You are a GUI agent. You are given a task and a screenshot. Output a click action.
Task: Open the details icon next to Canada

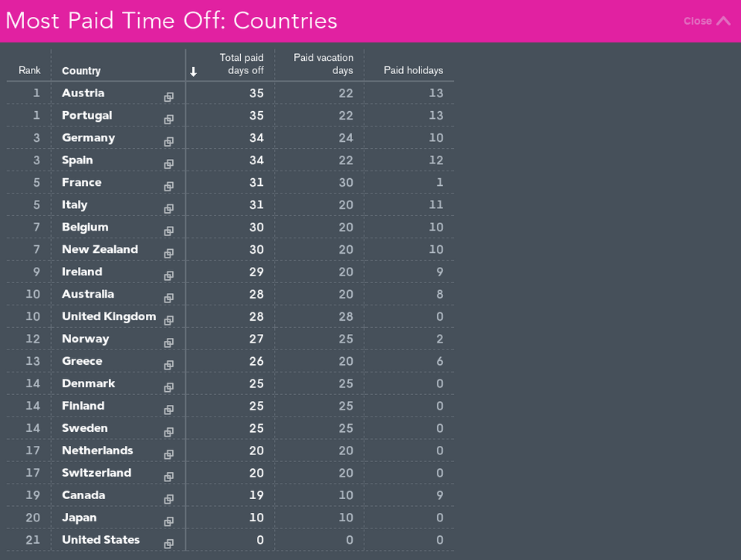click(169, 499)
